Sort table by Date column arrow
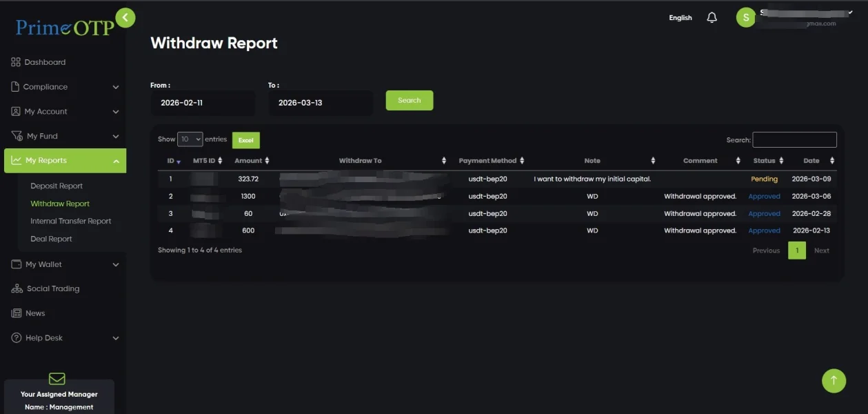 [x=832, y=161]
